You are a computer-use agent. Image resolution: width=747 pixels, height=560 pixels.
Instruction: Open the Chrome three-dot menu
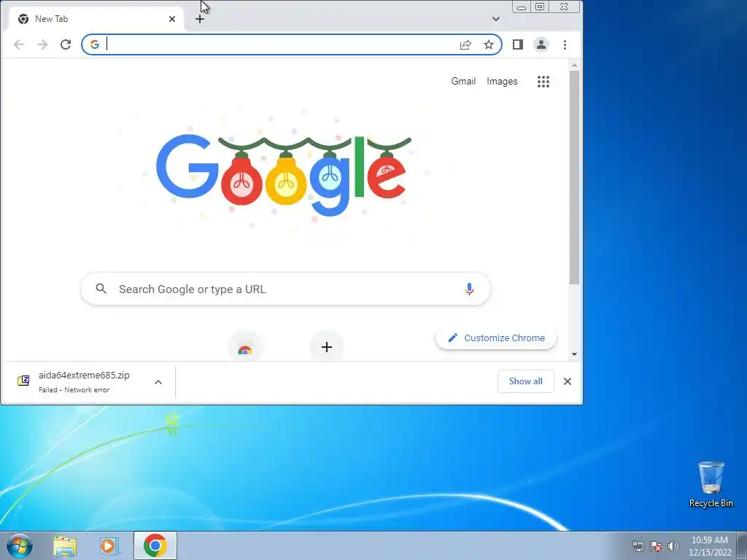(x=565, y=44)
